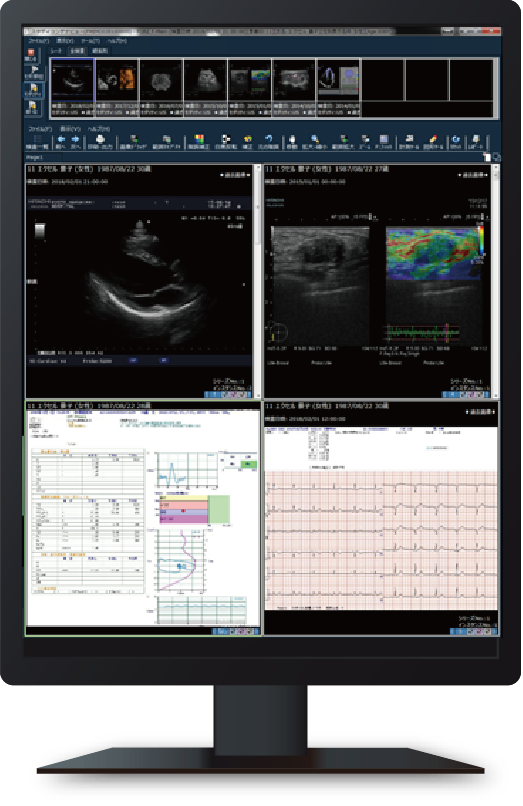Viewport: 523px width, 806px height.
Task: Open 過去画像 dropdown in ECG pane
Action: pos(479,412)
